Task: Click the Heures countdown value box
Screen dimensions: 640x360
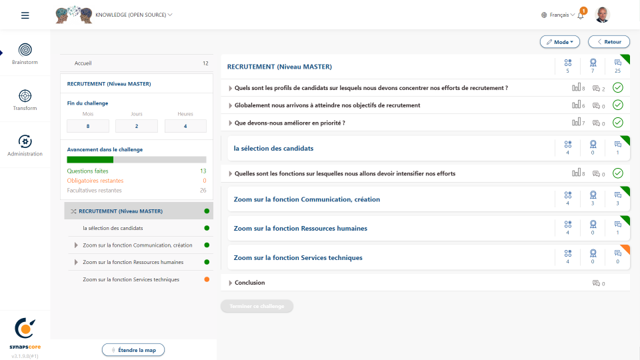Action: pyautogui.click(x=185, y=126)
